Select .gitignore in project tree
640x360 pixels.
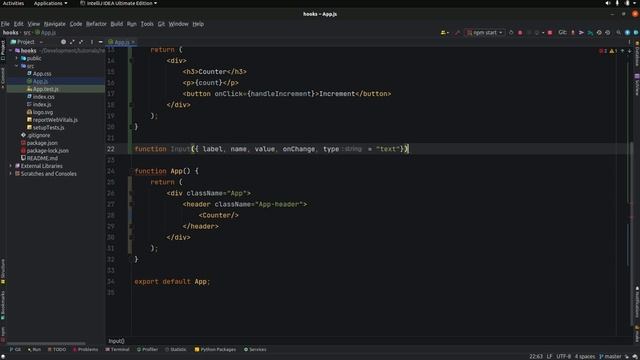(38, 136)
